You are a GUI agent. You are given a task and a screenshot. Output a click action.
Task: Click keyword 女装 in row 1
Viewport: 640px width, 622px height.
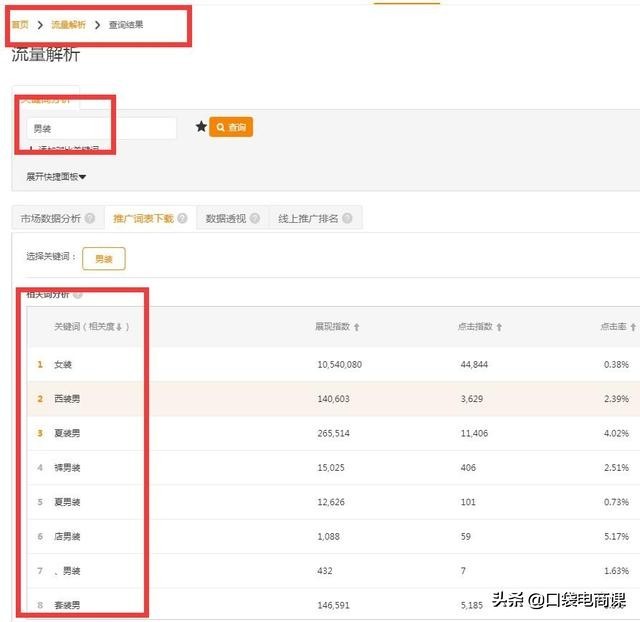[63, 364]
